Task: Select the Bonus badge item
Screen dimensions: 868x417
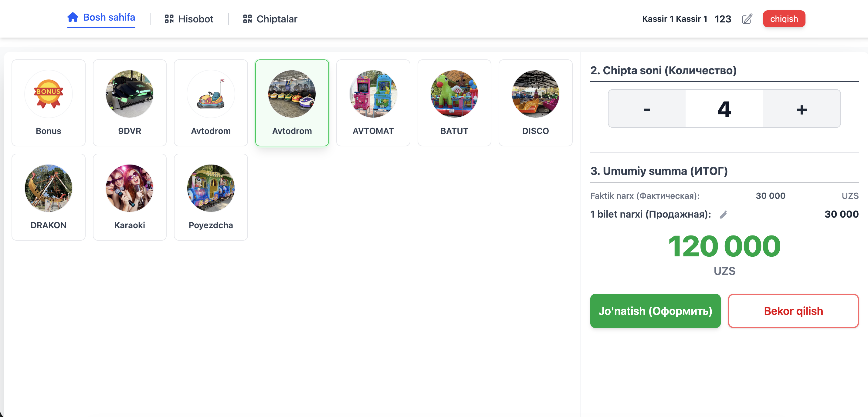Action: tap(49, 103)
